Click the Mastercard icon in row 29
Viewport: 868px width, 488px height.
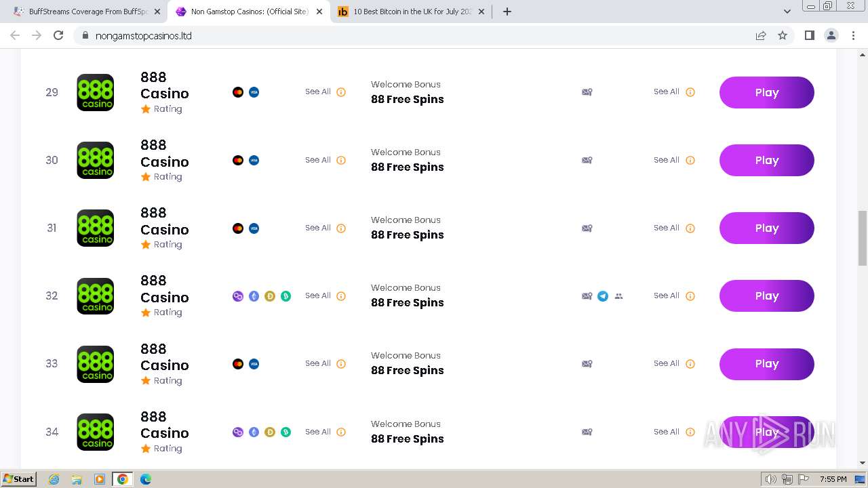(x=238, y=92)
